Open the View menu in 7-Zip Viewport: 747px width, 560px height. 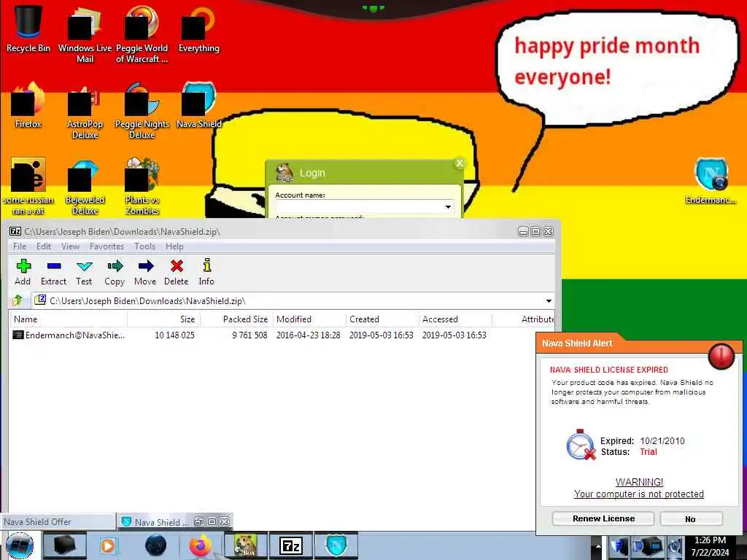coord(70,246)
